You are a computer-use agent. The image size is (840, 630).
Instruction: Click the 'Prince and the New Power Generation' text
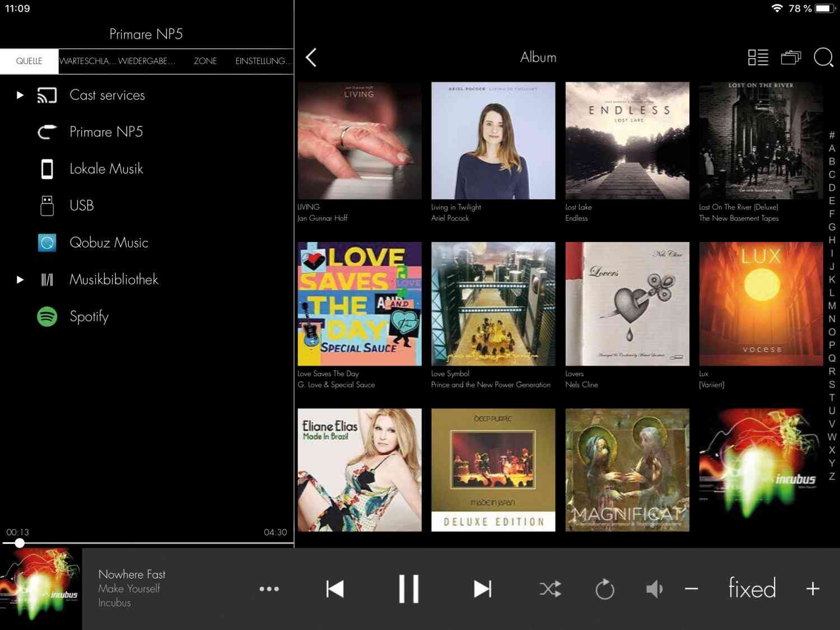491,385
